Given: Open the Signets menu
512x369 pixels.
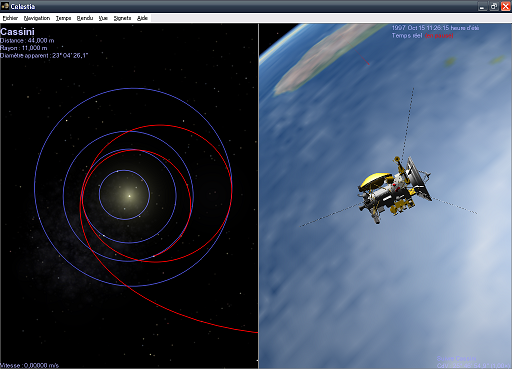Looking at the screenshot, I should pyautogui.click(x=122, y=18).
